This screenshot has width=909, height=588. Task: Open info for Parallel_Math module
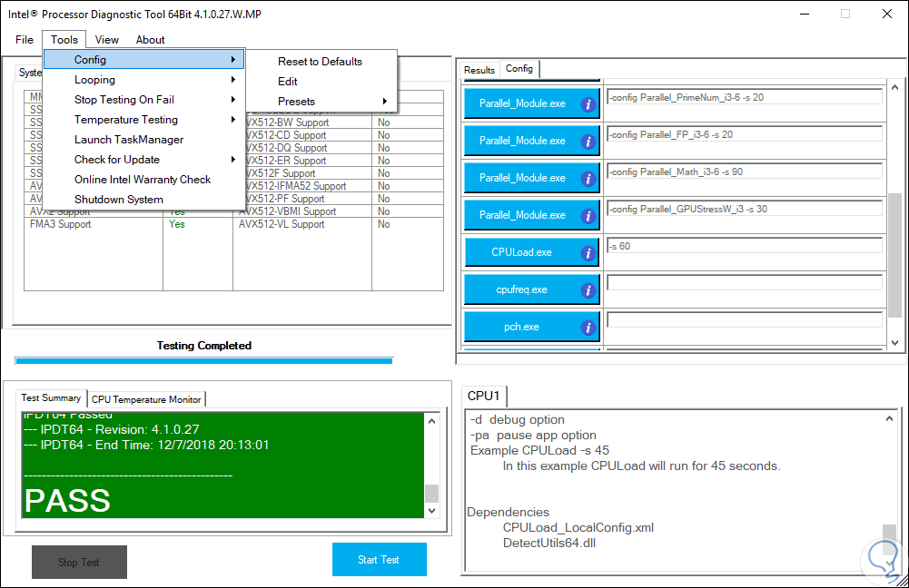coord(588,179)
